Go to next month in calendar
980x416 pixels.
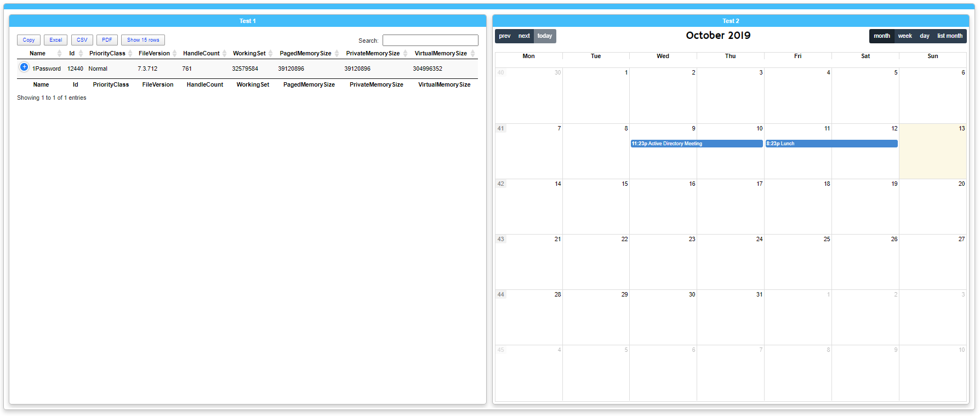click(524, 36)
